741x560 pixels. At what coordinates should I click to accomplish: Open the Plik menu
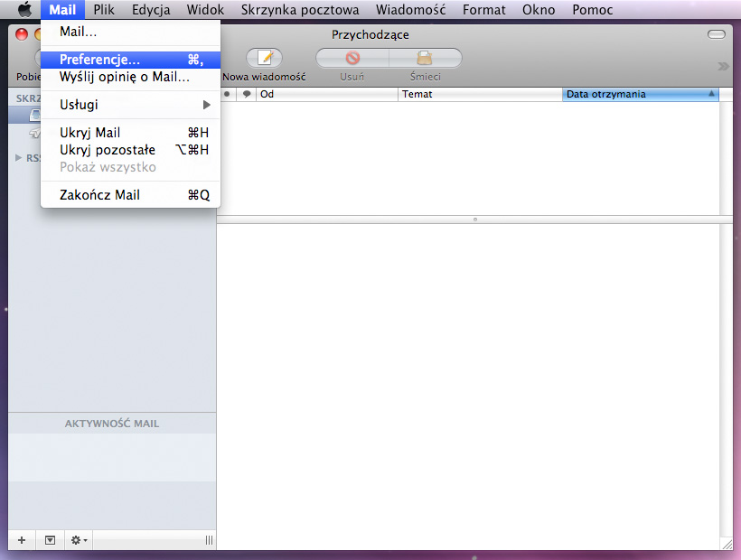pyautogui.click(x=104, y=9)
